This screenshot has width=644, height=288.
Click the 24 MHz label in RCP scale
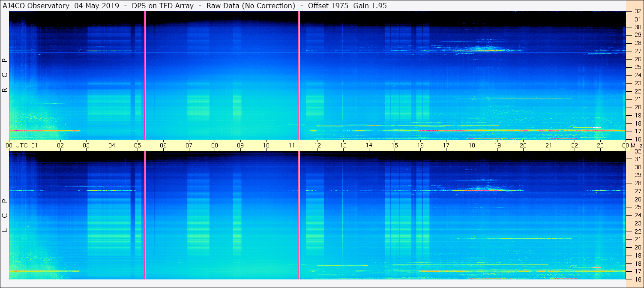coord(638,75)
